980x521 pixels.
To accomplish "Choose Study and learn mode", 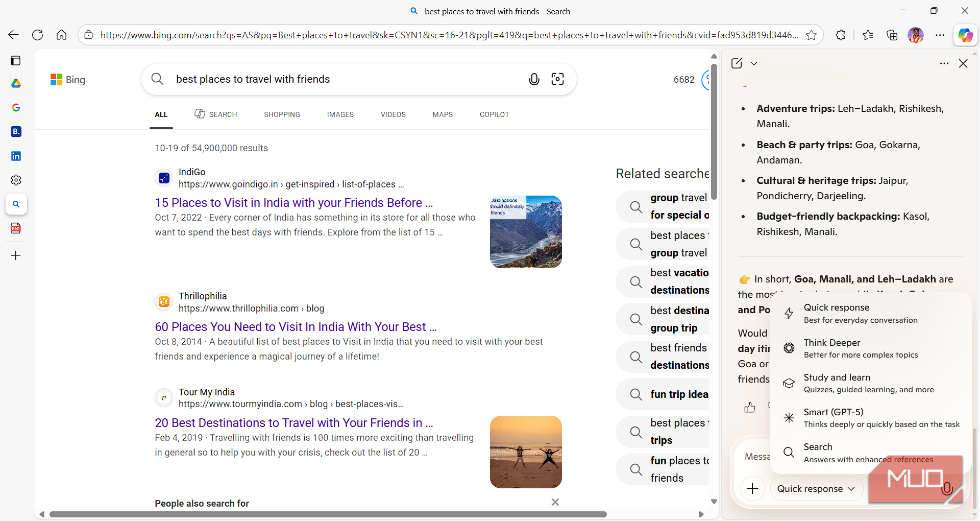I will click(870, 383).
